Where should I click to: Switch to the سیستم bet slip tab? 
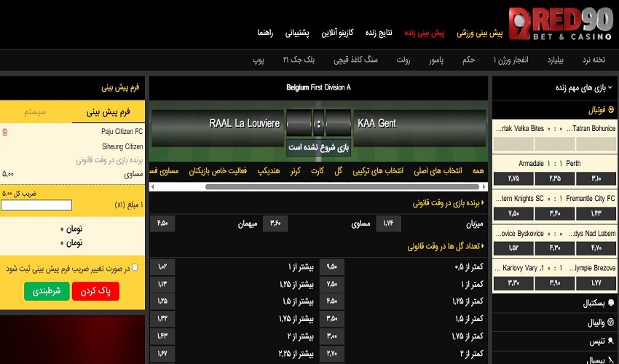pos(36,112)
